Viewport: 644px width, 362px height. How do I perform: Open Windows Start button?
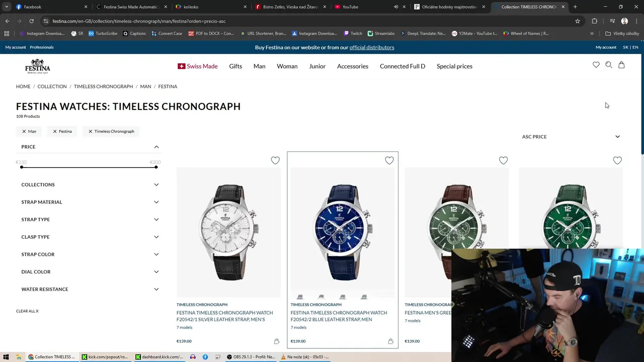6,357
